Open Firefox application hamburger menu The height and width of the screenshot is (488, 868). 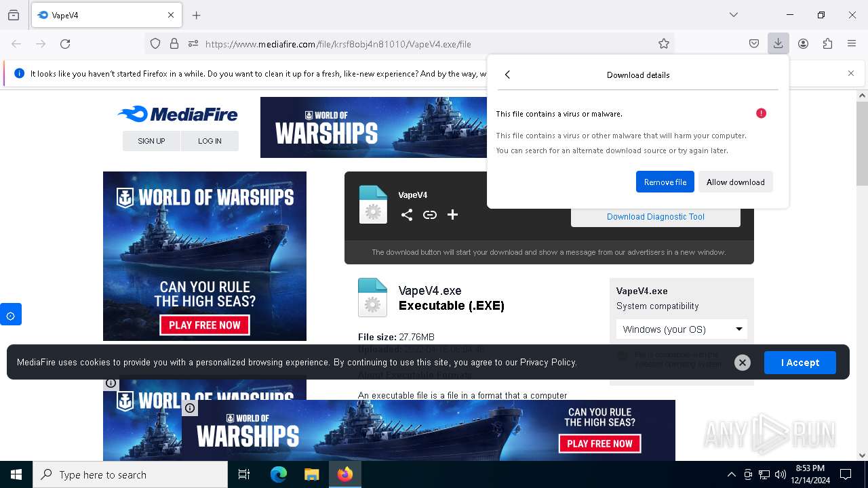[x=852, y=43]
